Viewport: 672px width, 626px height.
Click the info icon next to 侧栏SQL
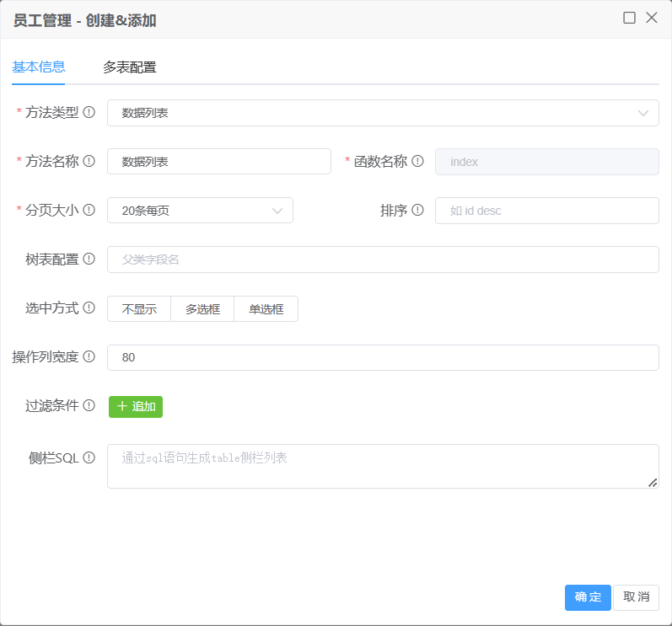(89, 457)
